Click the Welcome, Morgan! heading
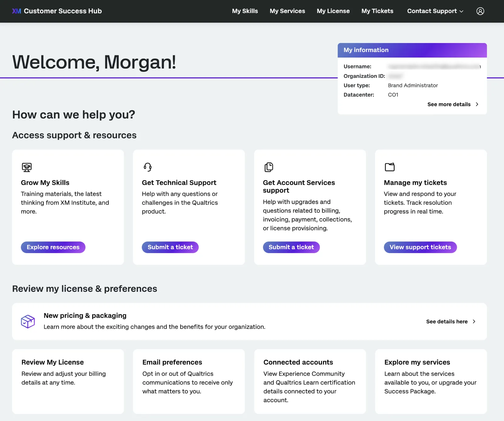The image size is (504, 421). 94,62
